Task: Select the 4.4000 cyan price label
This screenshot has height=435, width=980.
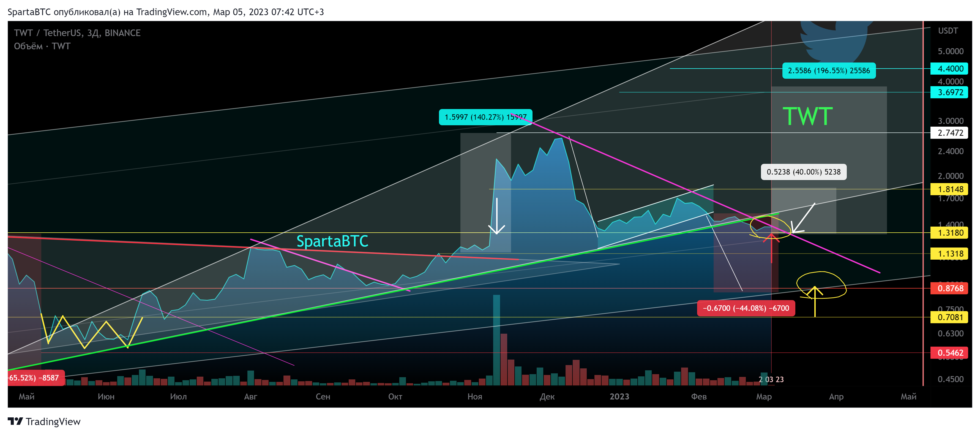Action: pos(949,69)
